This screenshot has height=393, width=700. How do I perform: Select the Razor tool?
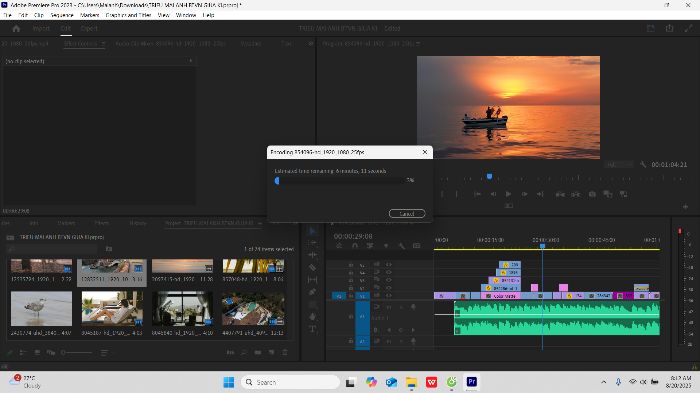(312, 267)
